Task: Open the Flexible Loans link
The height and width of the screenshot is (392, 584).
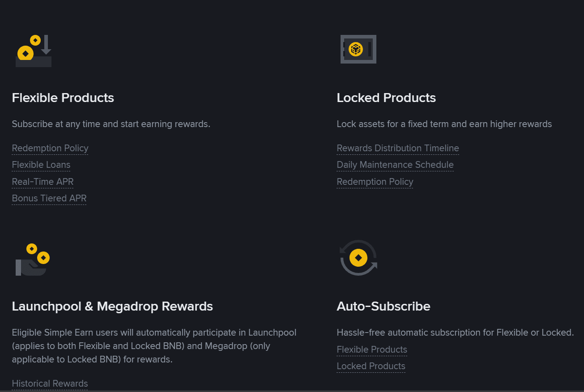Action: point(41,165)
